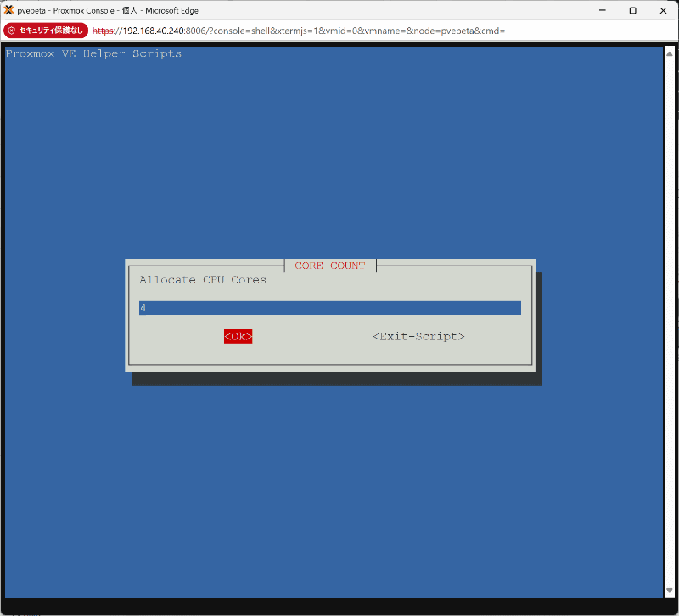
Task: Focus the CPU cores input field
Action: coord(329,308)
